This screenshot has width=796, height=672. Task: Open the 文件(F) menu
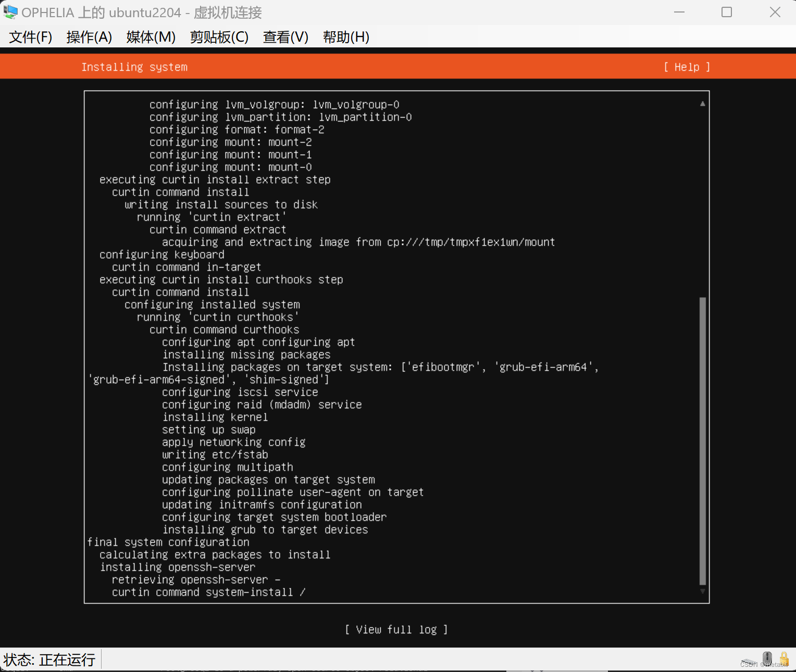pos(31,37)
